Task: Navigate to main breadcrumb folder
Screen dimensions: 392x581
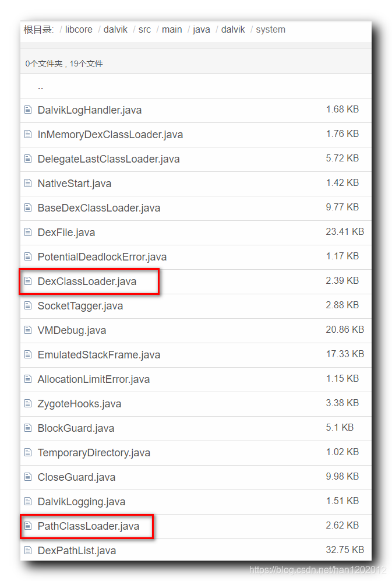Action: coord(172,29)
